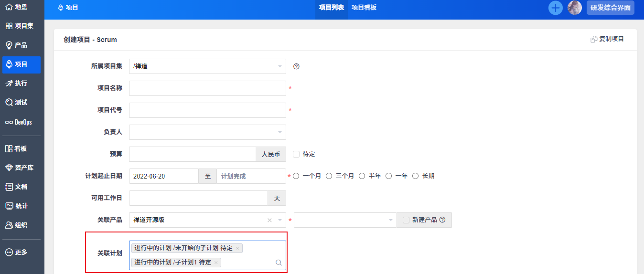The width and height of the screenshot is (644, 274).
Task: Click the 创建项目 - Scrum heading
Action: click(x=90, y=40)
